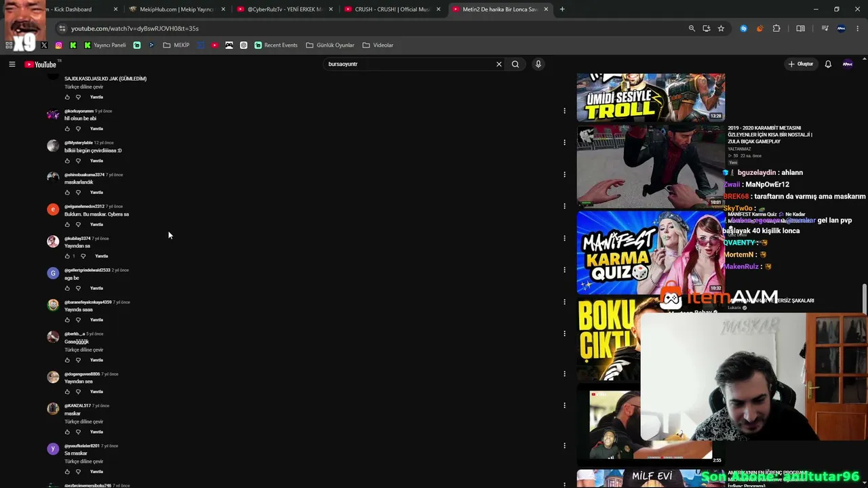Open the site info icon in address bar
The image size is (868, 488).
tap(62, 28)
